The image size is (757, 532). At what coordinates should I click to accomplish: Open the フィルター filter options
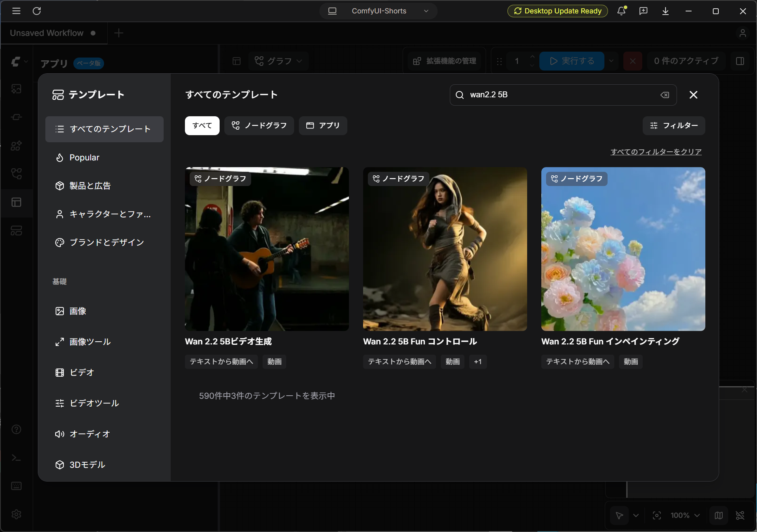click(x=674, y=126)
